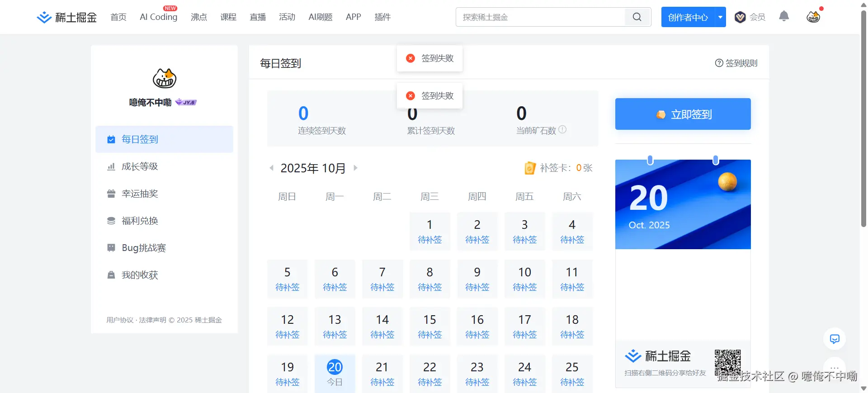This screenshot has height=393, width=868.
Task: Click 待补签 on October 19
Action: 288,382
